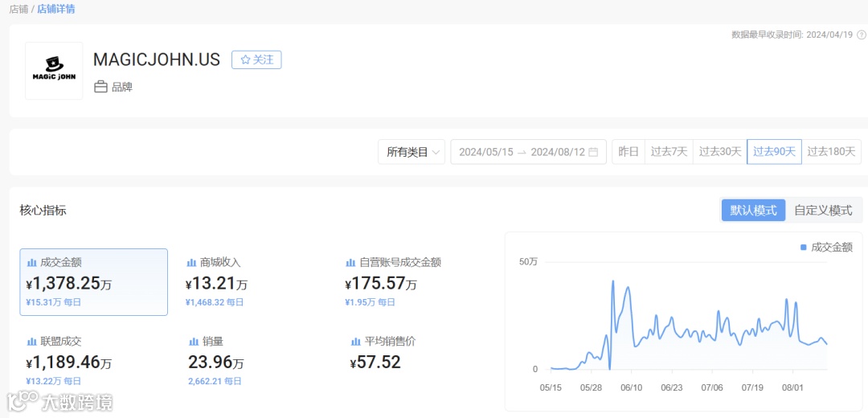
Task: Toggle the 成交金额 chart legend swatch
Action: pyautogui.click(x=804, y=248)
